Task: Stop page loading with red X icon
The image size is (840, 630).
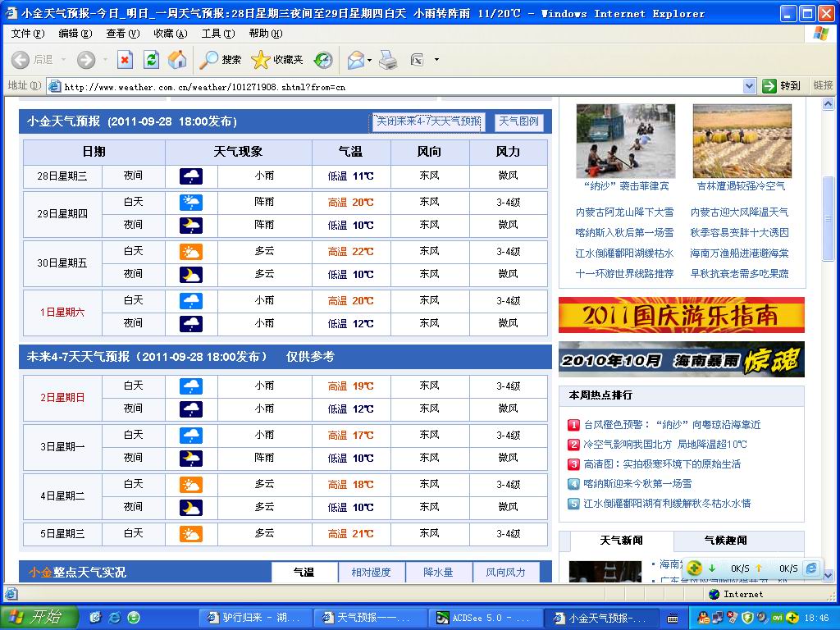Action: click(x=125, y=59)
